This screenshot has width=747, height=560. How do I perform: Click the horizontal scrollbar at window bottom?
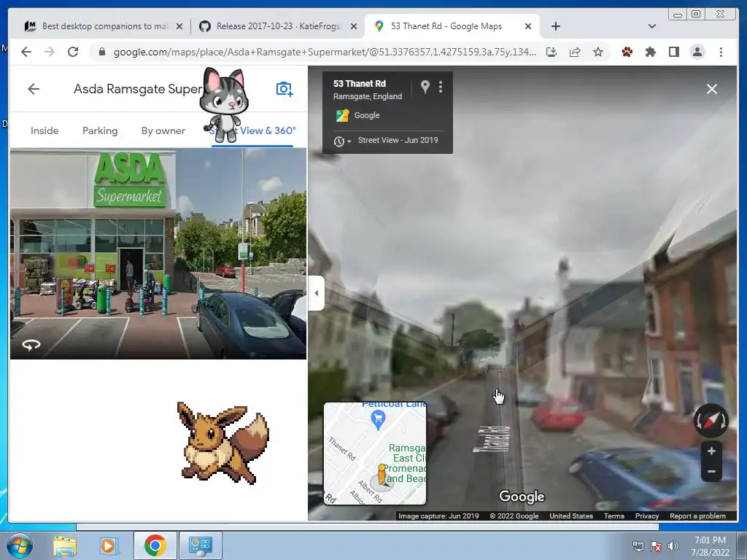tap(368, 526)
